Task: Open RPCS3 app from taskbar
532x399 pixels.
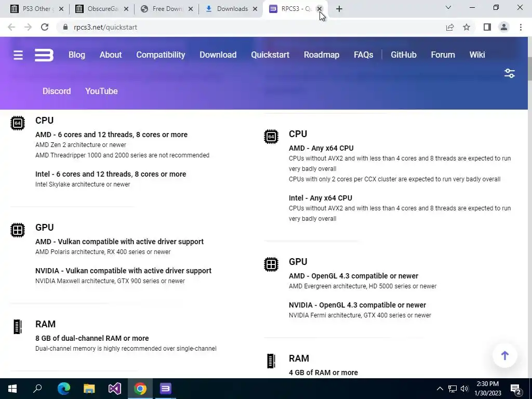Action: click(166, 389)
